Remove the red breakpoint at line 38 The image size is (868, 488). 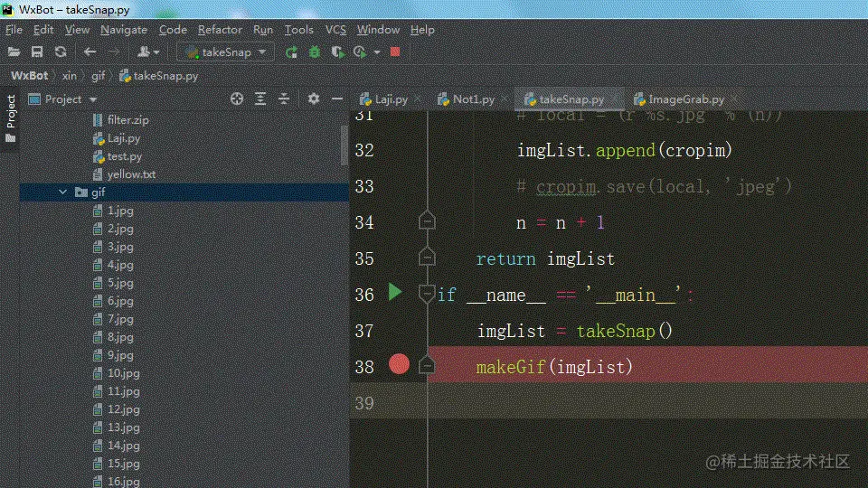(399, 364)
